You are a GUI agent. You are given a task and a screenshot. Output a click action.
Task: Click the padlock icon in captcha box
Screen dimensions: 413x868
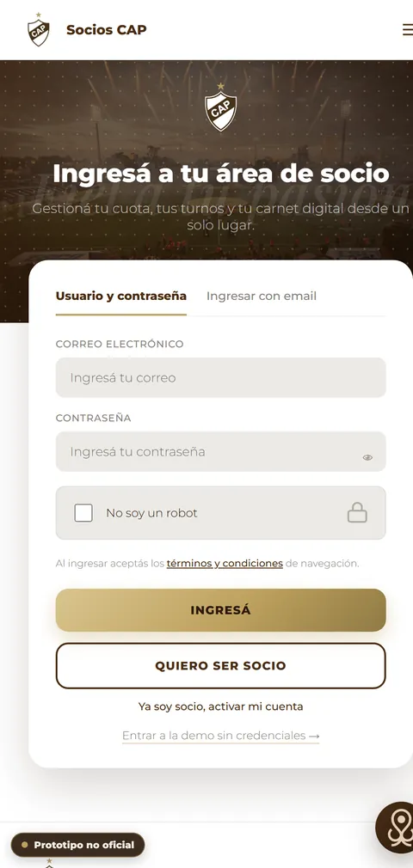[357, 512]
